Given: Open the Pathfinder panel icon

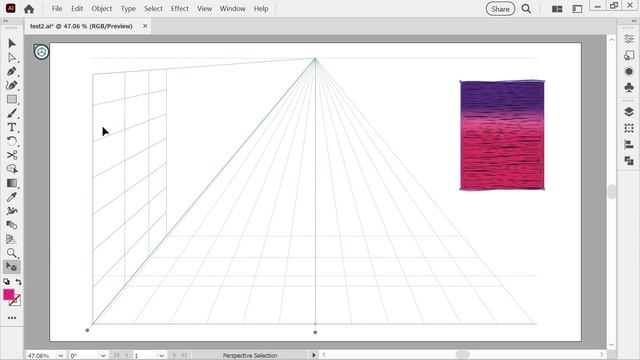Looking at the screenshot, I should point(629,161).
